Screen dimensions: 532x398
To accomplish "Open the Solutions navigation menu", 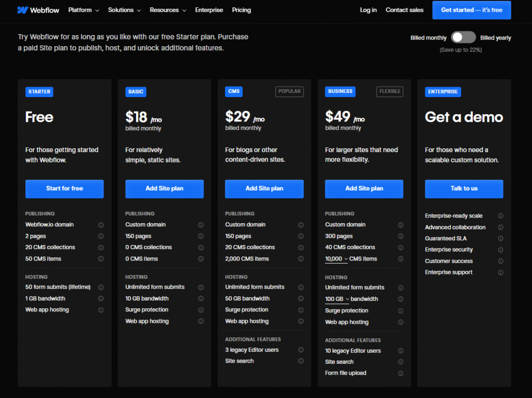I will point(124,10).
